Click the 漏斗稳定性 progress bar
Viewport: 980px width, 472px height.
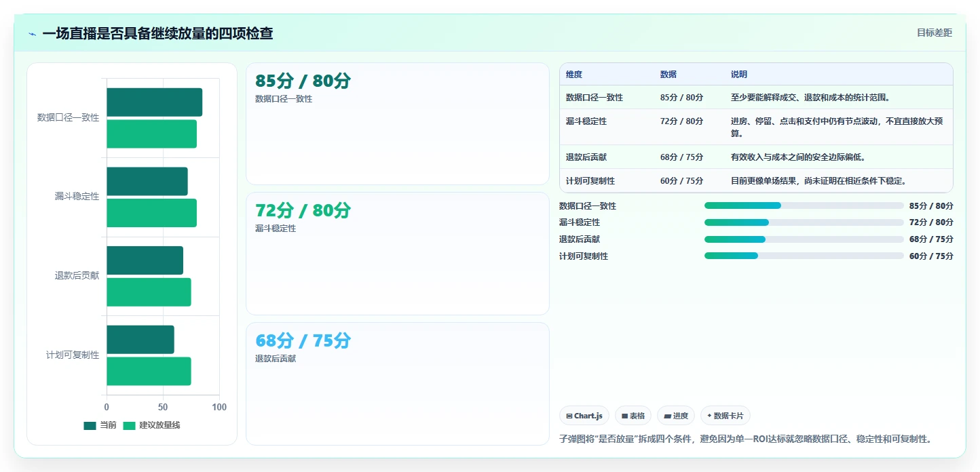click(804, 222)
